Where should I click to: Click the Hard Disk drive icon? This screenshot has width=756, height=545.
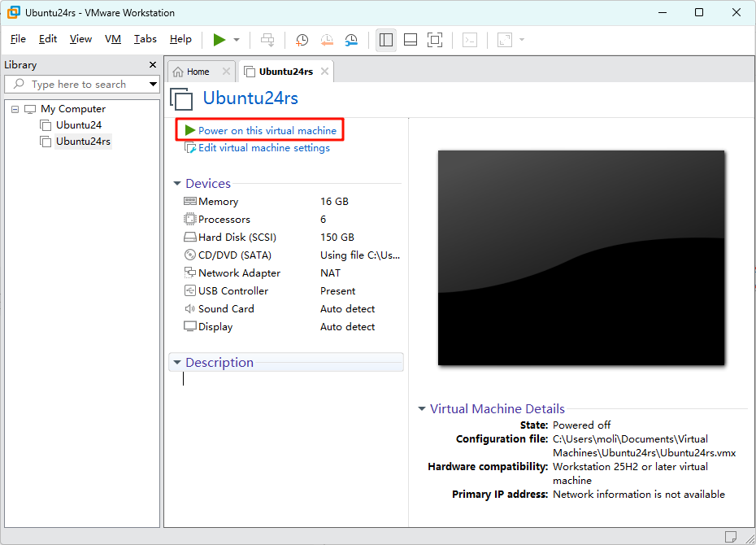click(x=190, y=237)
